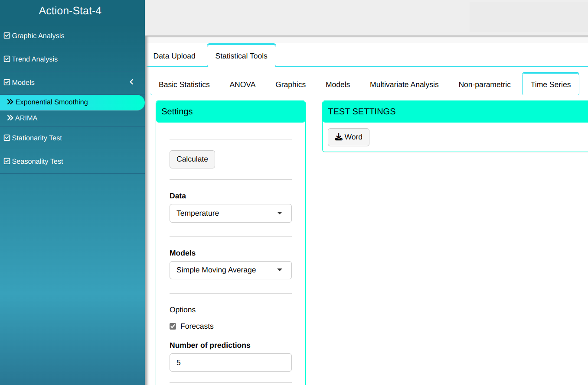
Task: Click the Trend Analysis check icon
Action: pyautogui.click(x=7, y=59)
